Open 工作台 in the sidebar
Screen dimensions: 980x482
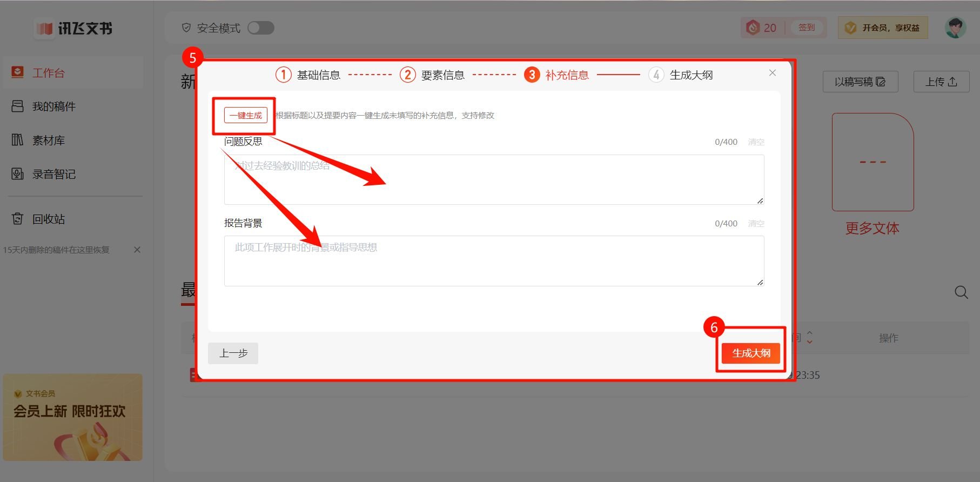click(49, 73)
